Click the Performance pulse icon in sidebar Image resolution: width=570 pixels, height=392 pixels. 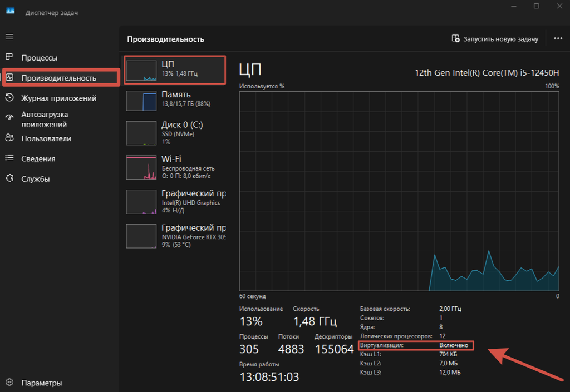click(9, 77)
